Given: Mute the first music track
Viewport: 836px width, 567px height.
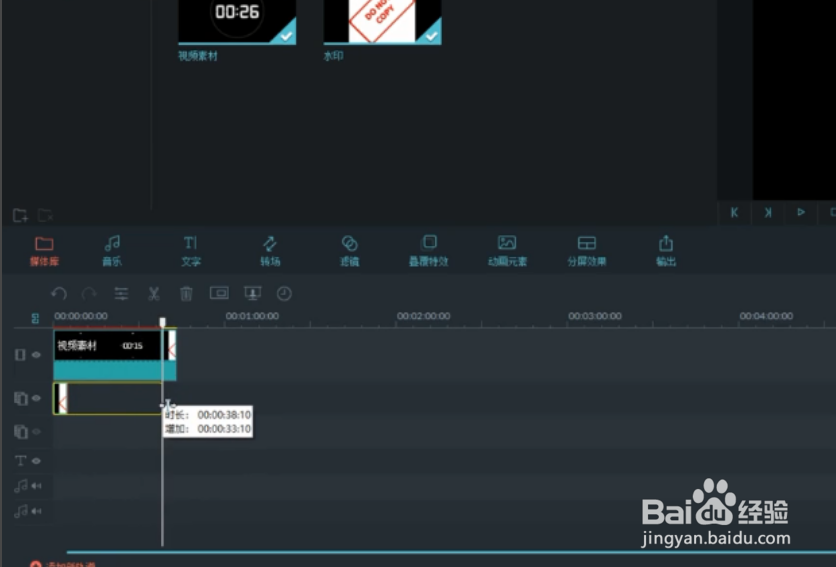Looking at the screenshot, I should [36, 486].
